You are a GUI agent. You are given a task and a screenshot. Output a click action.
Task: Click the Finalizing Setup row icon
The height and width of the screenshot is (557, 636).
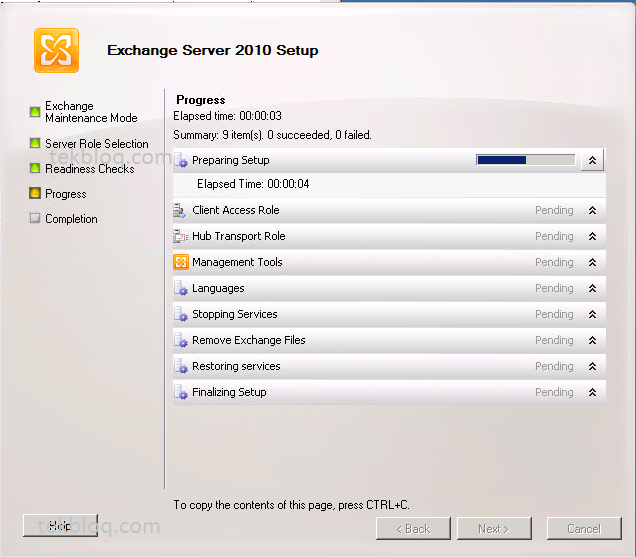(181, 392)
